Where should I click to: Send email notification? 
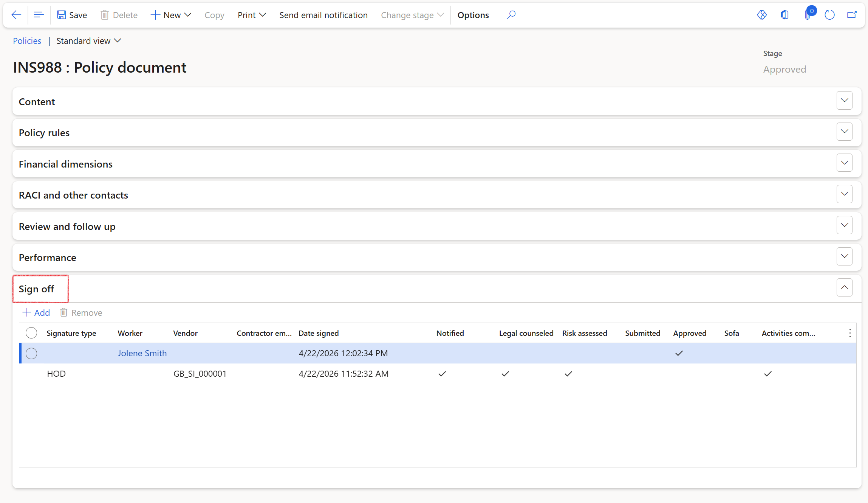point(323,15)
